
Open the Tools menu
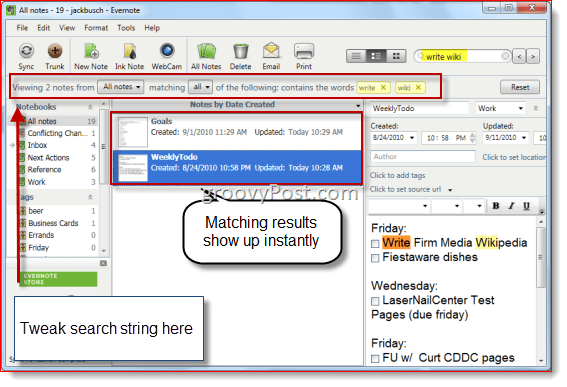[x=126, y=28]
